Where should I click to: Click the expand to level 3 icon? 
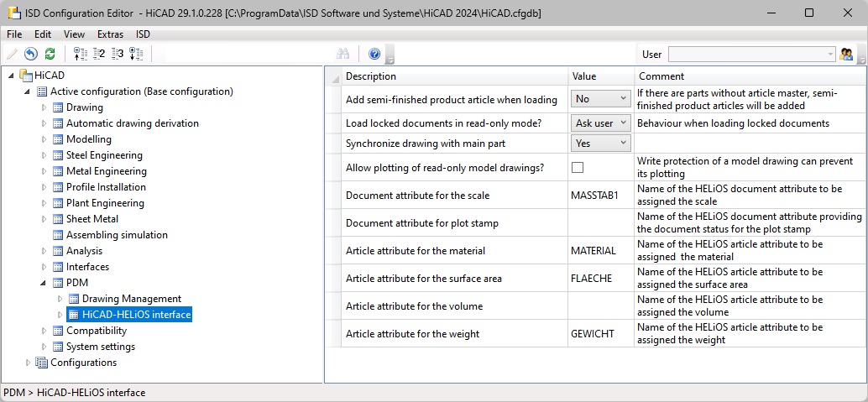pos(118,54)
